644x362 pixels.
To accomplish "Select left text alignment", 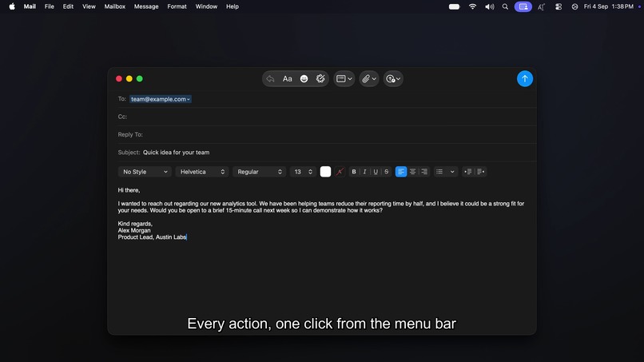I will (x=401, y=172).
